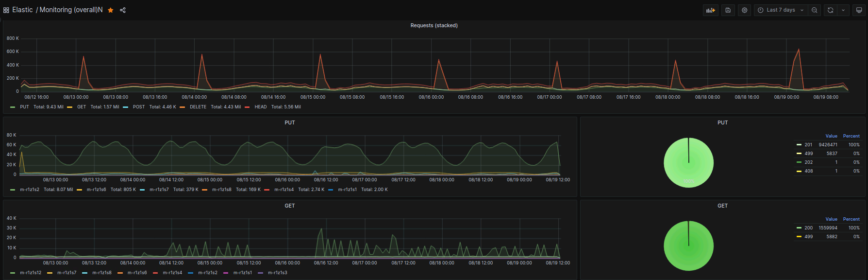Viewport: 868px width, 280px height.
Task: Click the m-r1z1s7 color swatch in GET legend
Action: (50, 273)
